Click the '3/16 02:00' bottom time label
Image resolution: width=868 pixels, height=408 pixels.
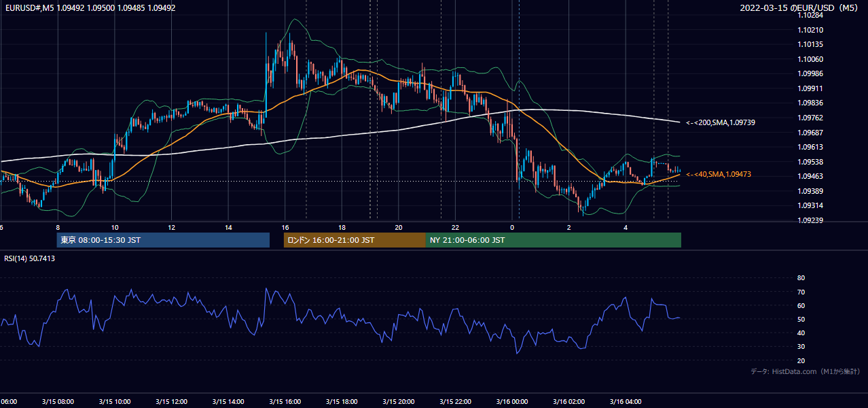[x=569, y=402]
